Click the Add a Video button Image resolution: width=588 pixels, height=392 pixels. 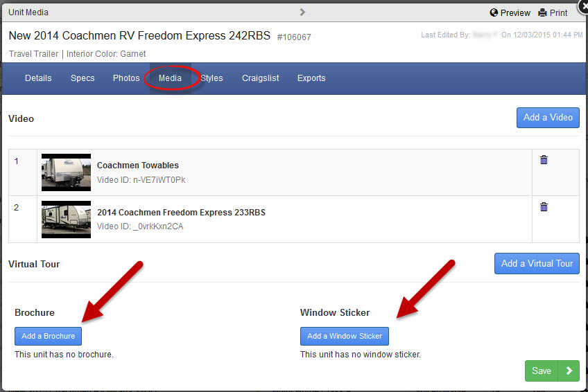[x=548, y=118]
